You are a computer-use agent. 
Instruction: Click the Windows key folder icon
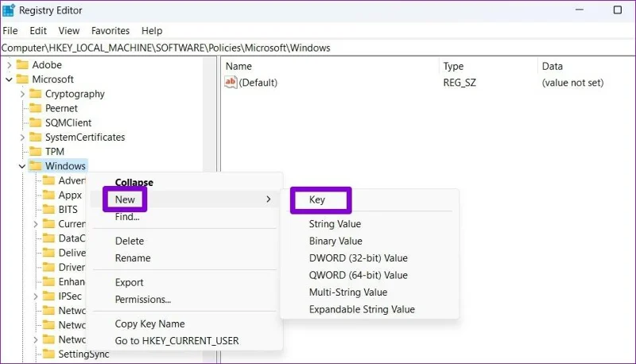coord(35,166)
